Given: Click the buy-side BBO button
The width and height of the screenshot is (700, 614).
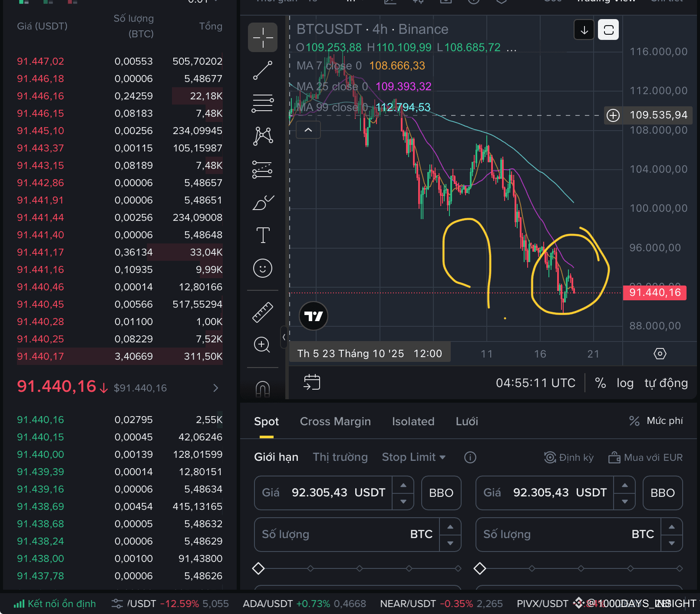Looking at the screenshot, I should click(441, 493).
